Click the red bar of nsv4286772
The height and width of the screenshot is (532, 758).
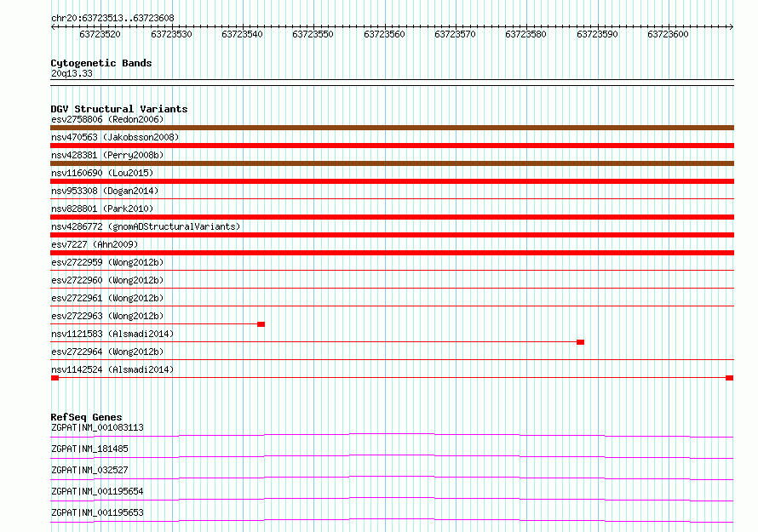[392, 235]
